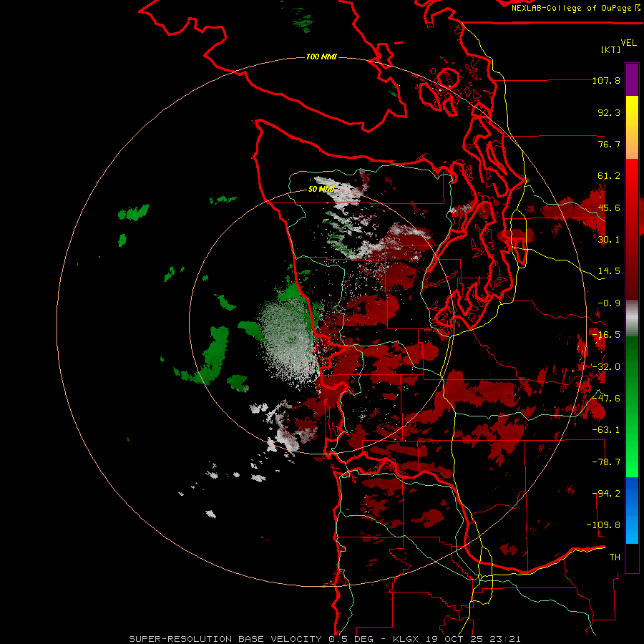The image size is (644, 644).
Task: Click the -109.8 velocity scale value
Action: pyautogui.click(x=603, y=525)
